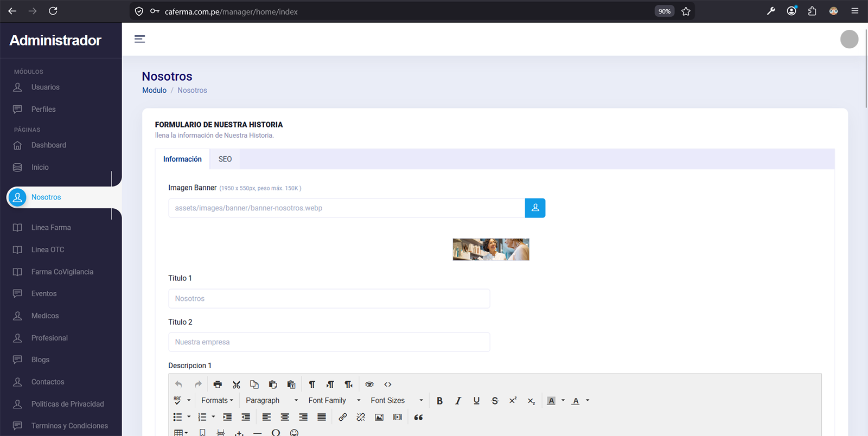Viewport: 868px width, 436px height.
Task: Toggle Bold formatting
Action: (x=440, y=401)
